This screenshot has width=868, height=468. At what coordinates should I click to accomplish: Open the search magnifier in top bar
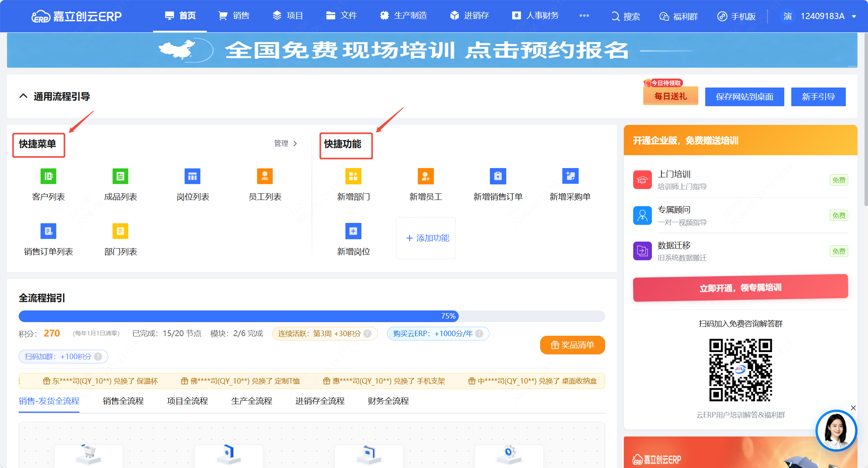point(615,16)
